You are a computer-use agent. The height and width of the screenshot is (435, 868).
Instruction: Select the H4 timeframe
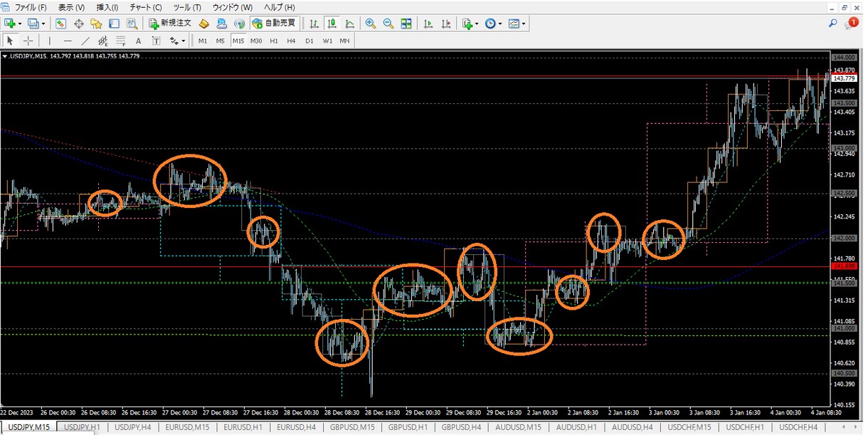[291, 41]
